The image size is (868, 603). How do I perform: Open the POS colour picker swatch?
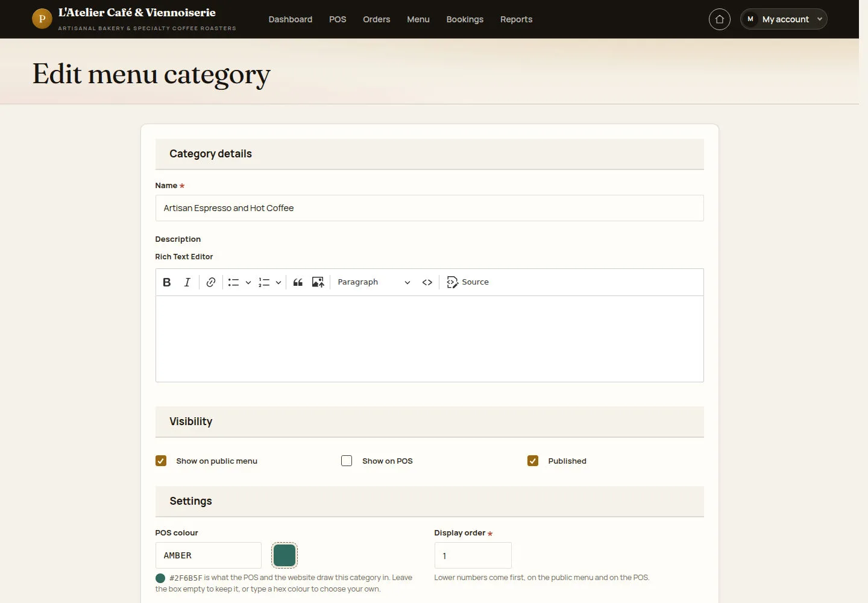pyautogui.click(x=285, y=555)
